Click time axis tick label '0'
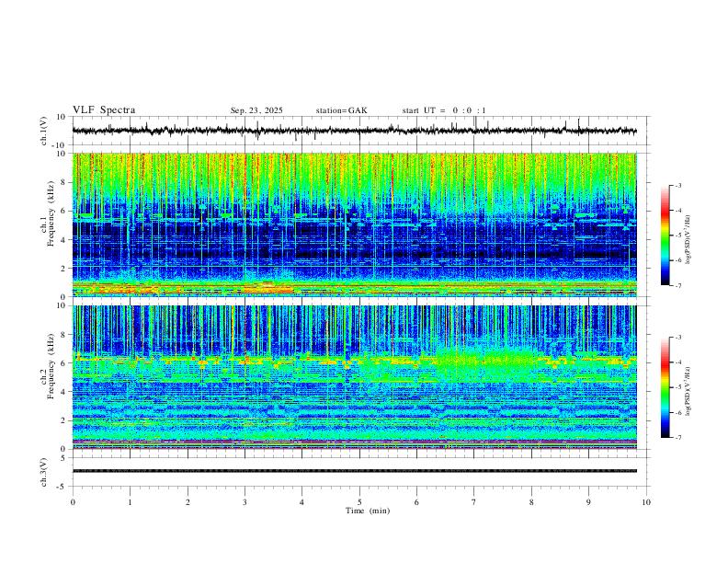 coord(73,502)
